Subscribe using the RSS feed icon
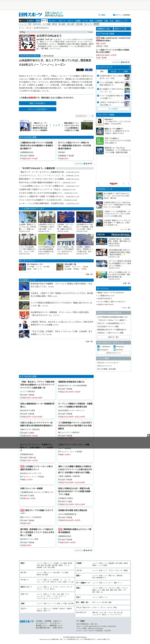This screenshot has width=150, height=644. coord(90,32)
